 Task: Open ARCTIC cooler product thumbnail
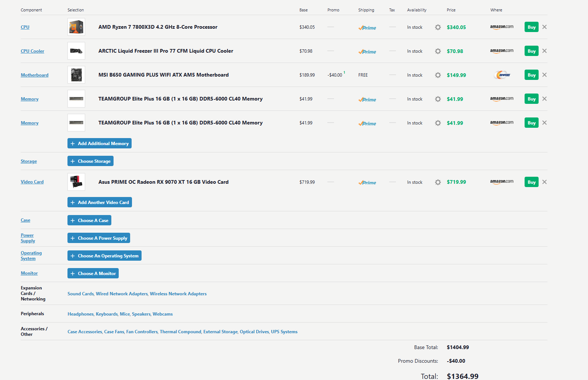[76, 51]
